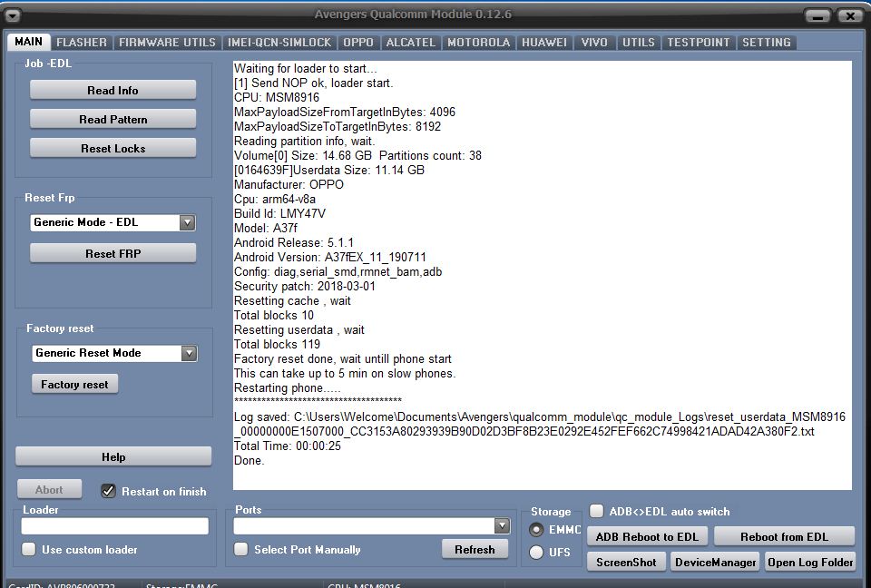
Task: Click the 'Build Id: LMY47V' log line
Action: click(280, 213)
